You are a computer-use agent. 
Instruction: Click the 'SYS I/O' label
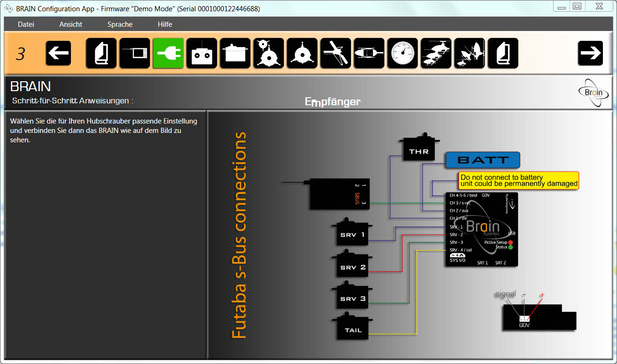[x=457, y=260]
